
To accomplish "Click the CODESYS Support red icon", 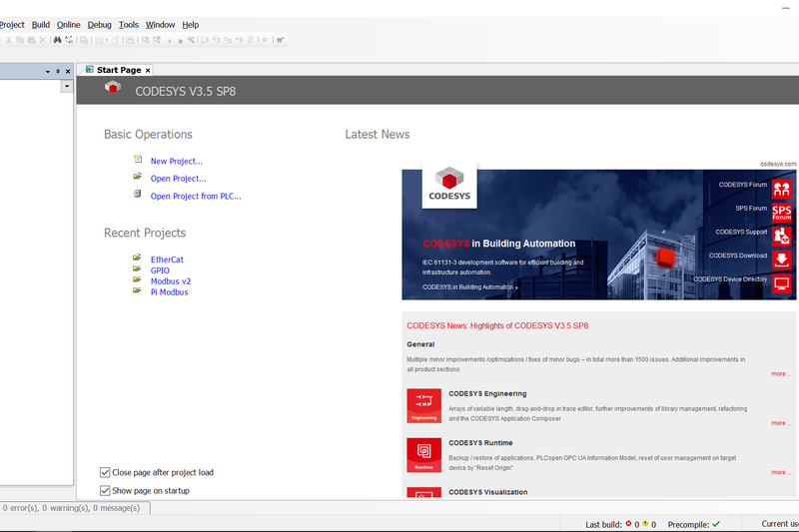I will (x=781, y=237).
